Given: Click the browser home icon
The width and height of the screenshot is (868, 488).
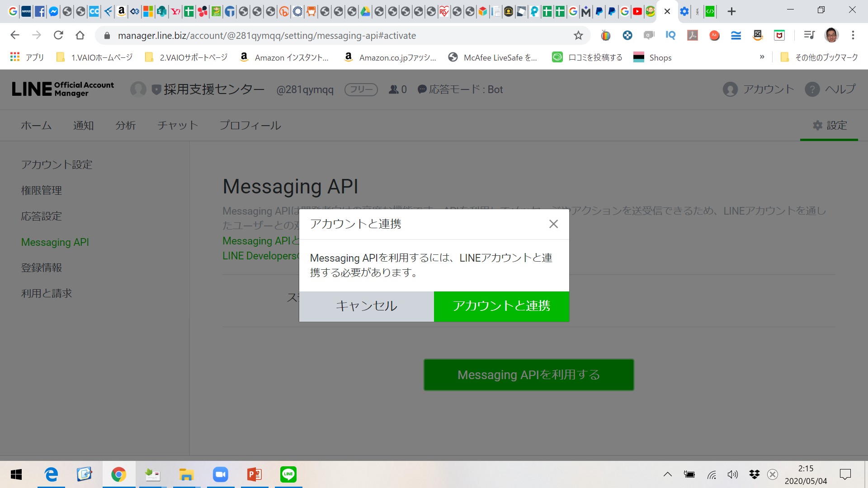Looking at the screenshot, I should click(80, 35).
